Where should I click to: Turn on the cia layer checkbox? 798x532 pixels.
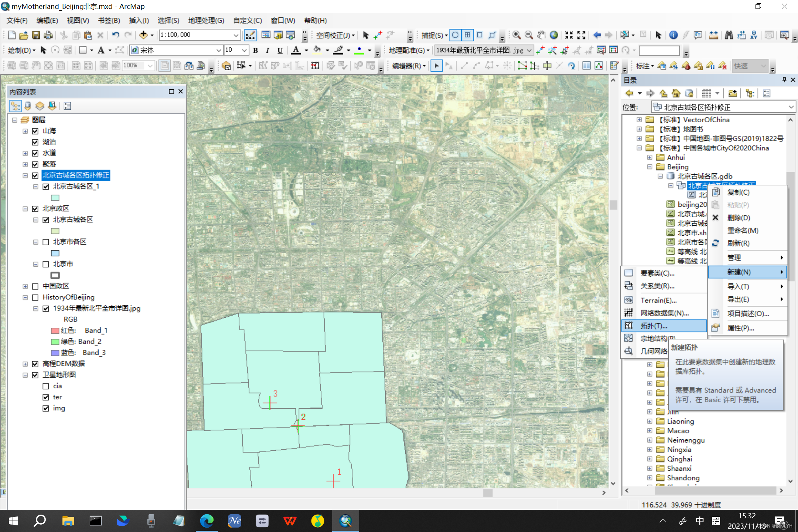click(46, 386)
